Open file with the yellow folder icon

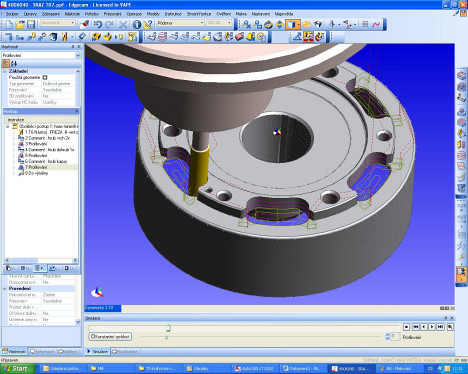click(20, 24)
